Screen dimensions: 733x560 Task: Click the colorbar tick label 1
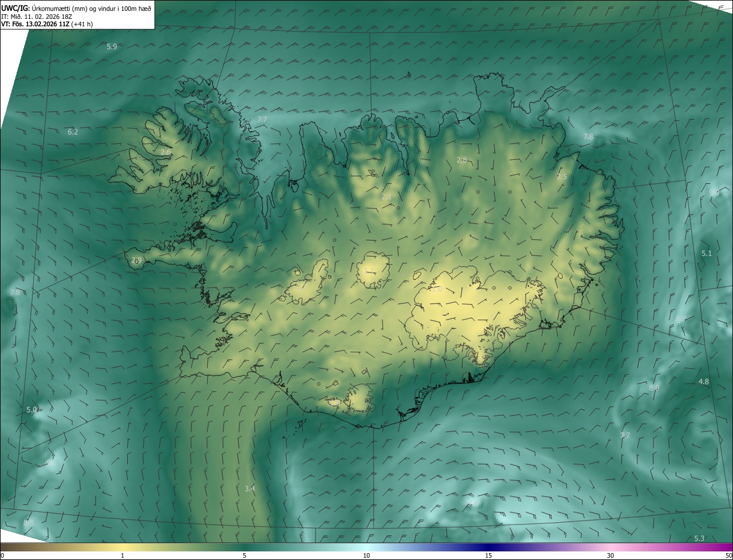123,555
